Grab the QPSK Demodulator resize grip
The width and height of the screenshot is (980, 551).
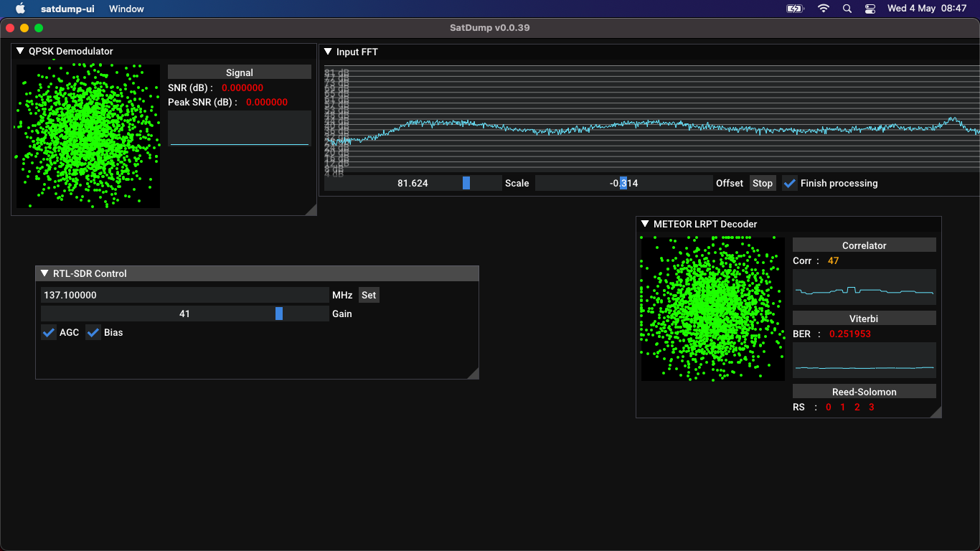coord(311,209)
